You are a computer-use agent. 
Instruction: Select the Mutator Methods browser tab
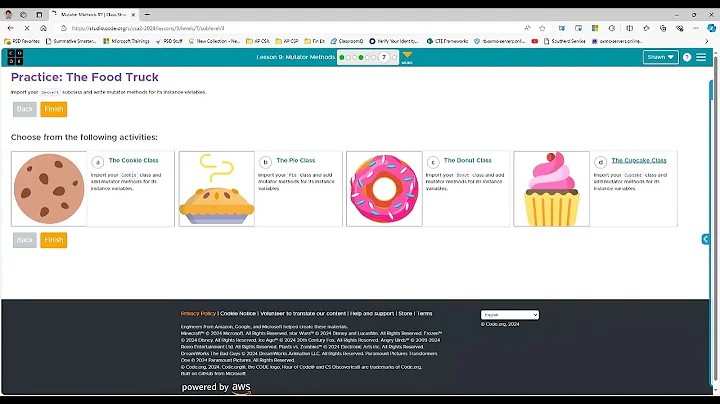[94, 15]
